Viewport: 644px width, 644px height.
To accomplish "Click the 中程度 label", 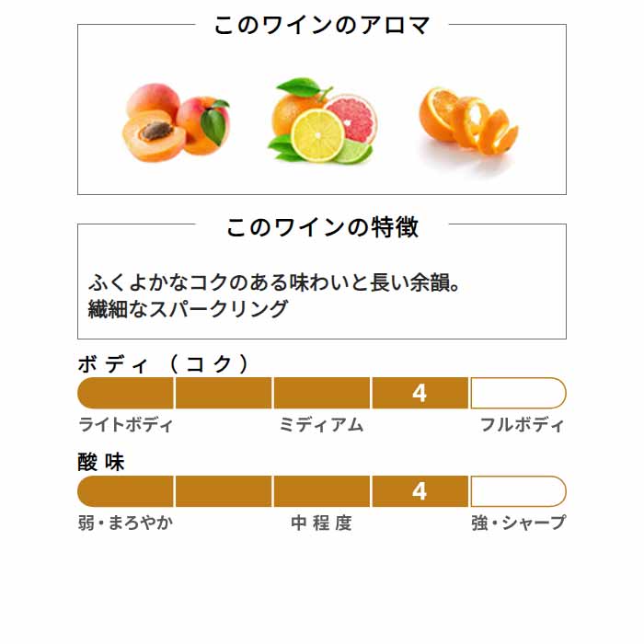I will point(322,523).
